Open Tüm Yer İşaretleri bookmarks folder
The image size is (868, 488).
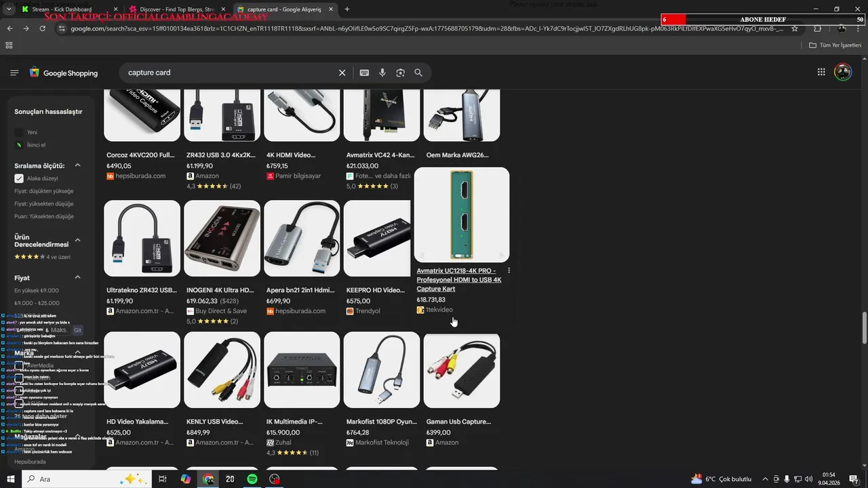click(835, 45)
